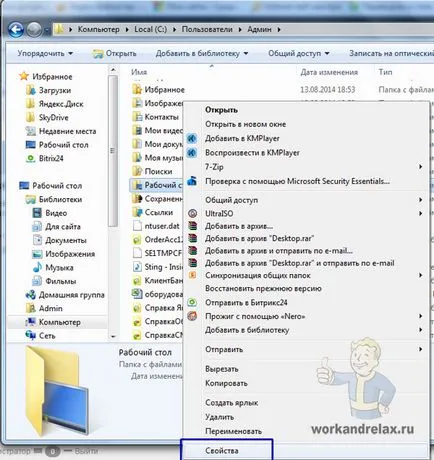Click the Битрикс24 icon in context menu
The height and width of the screenshot is (460, 434).
click(192, 302)
